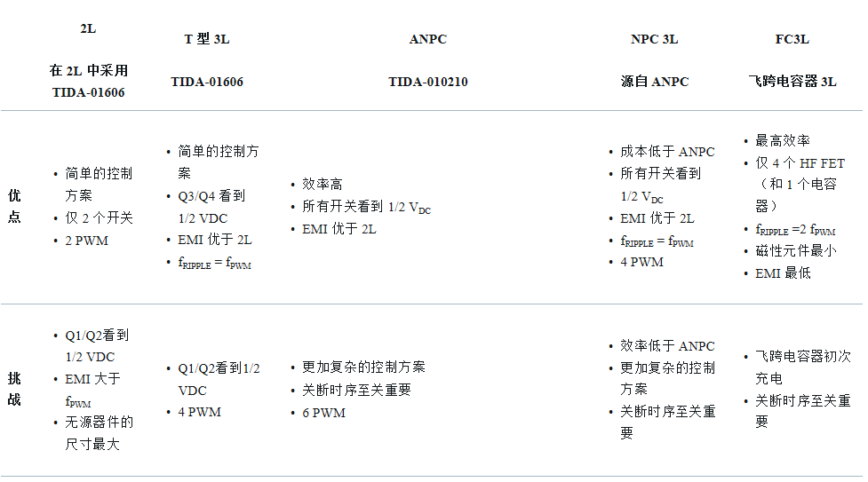The height and width of the screenshot is (482, 868).
Task: Click the "在 2L 中采用" subheading text
Action: (x=88, y=71)
